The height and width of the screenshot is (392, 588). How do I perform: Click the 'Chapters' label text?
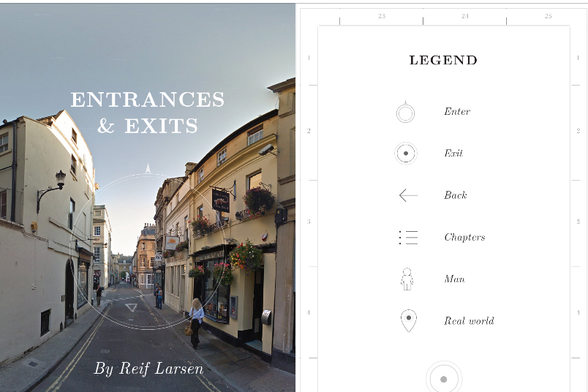pyautogui.click(x=464, y=237)
